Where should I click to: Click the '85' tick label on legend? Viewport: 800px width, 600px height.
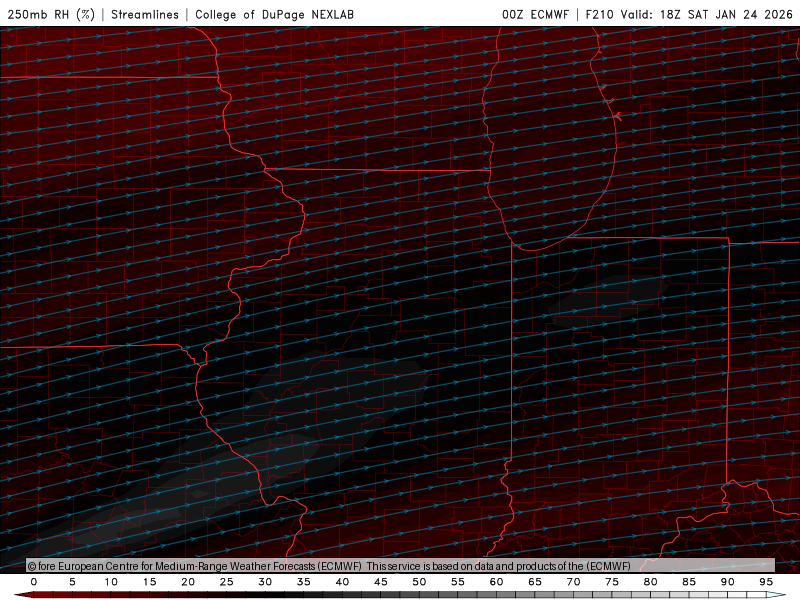[x=689, y=582]
